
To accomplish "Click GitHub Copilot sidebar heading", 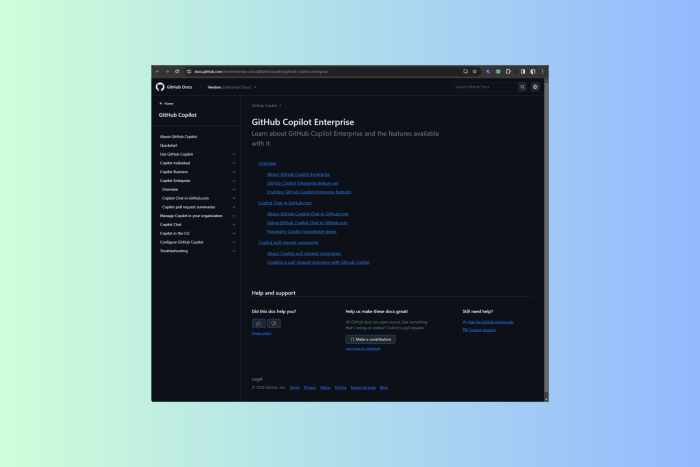I will coord(178,115).
